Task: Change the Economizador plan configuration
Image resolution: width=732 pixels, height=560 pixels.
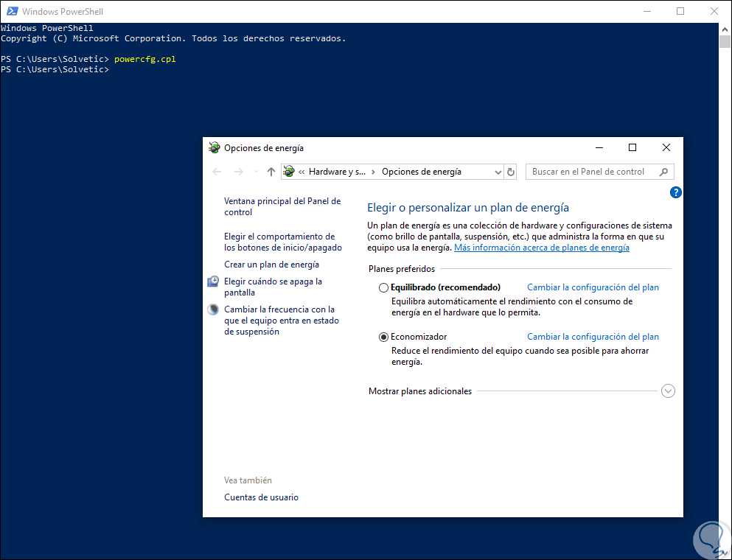Action: click(x=593, y=337)
